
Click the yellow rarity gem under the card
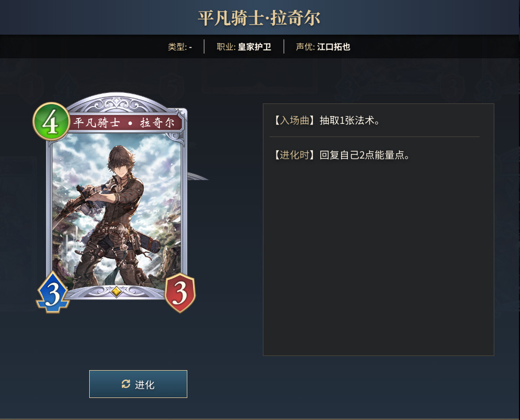point(116,291)
